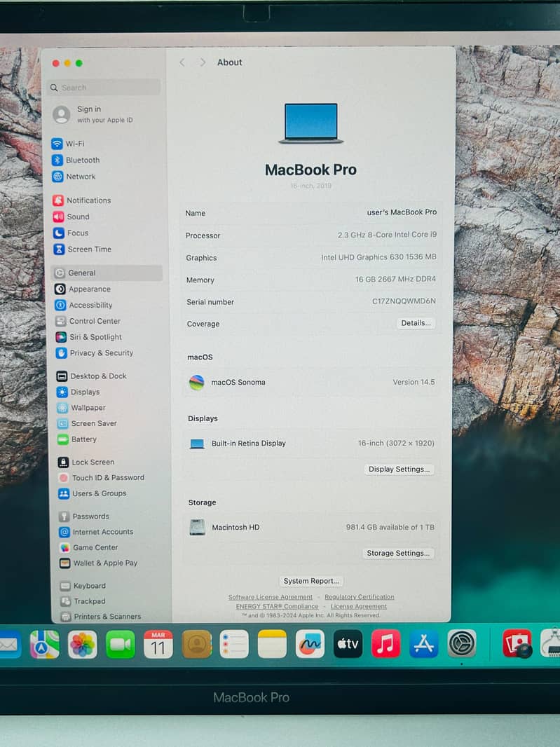Launch Photos from the Dock
Viewport: 560px width, 747px height.
coord(83,644)
